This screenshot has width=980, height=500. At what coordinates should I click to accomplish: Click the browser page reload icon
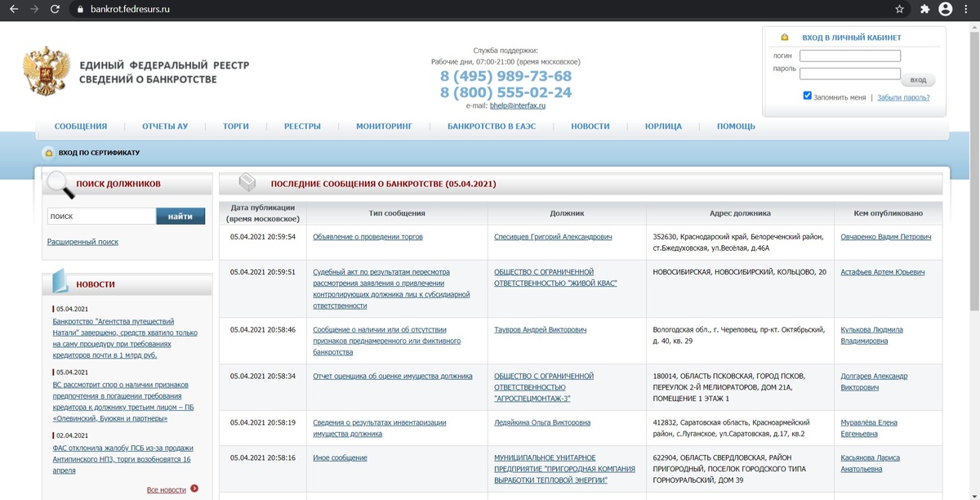tap(54, 10)
